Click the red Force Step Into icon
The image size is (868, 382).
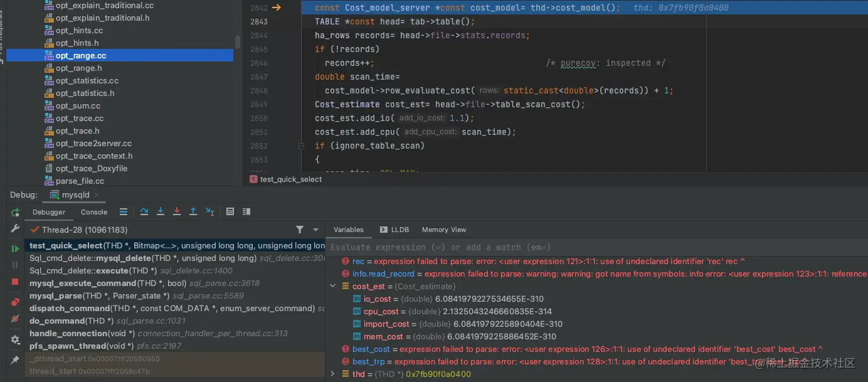click(x=177, y=212)
